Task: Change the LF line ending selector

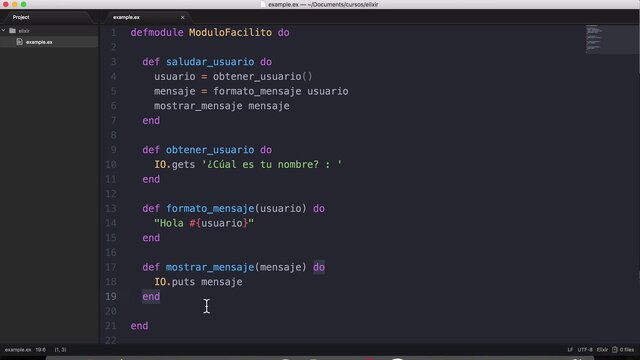Action: [x=570, y=349]
